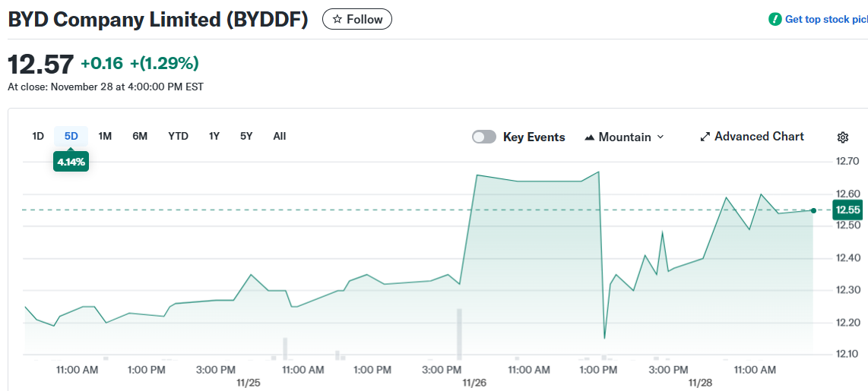The height and width of the screenshot is (391, 868).
Task: Select the 5D time range tab
Action: pos(71,137)
